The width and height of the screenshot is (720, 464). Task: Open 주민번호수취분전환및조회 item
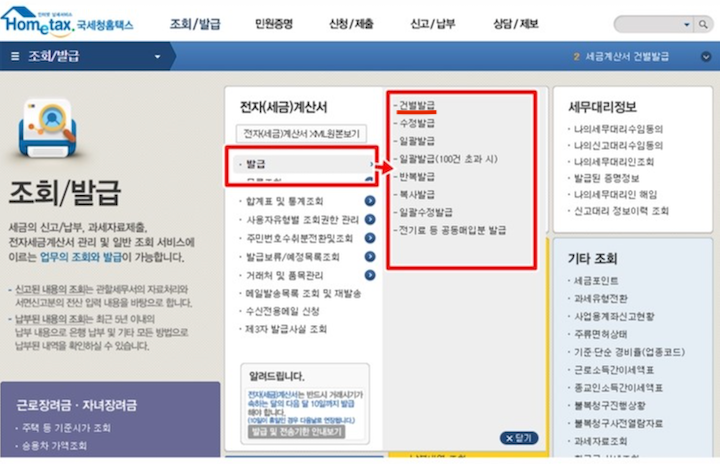(x=299, y=238)
